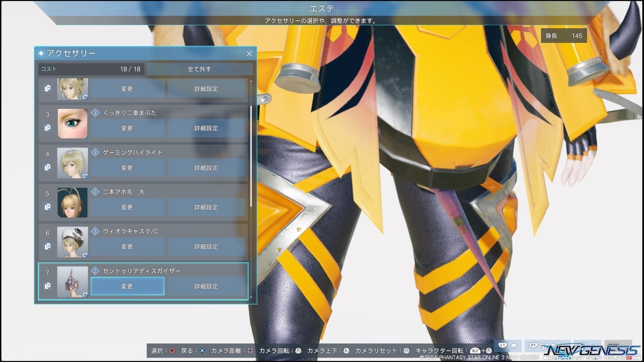Image resolution: width=644 pixels, height=362 pixels.
Task: Click the ウィオラキャスク/C item name
Action: (130, 231)
